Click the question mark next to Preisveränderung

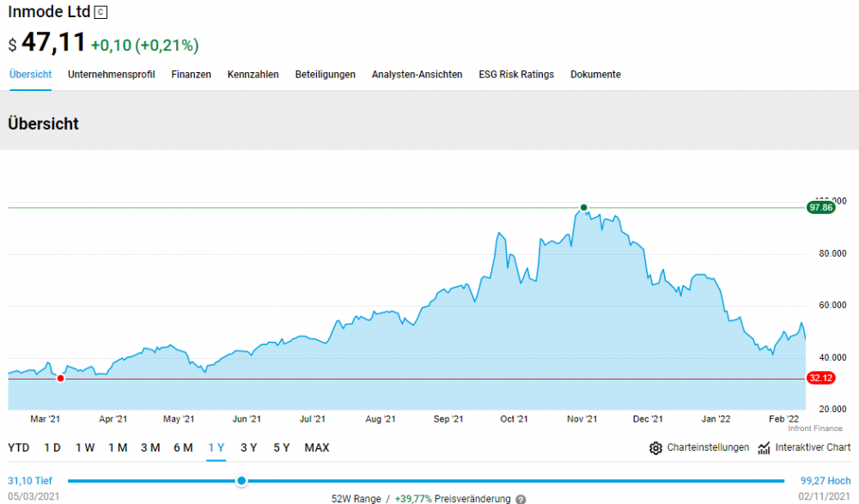pos(521,499)
